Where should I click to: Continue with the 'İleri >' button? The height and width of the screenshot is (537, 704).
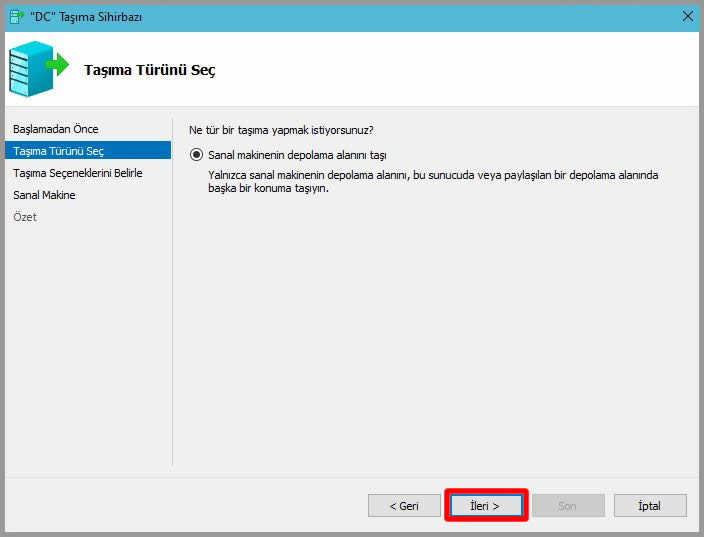pyautogui.click(x=485, y=506)
